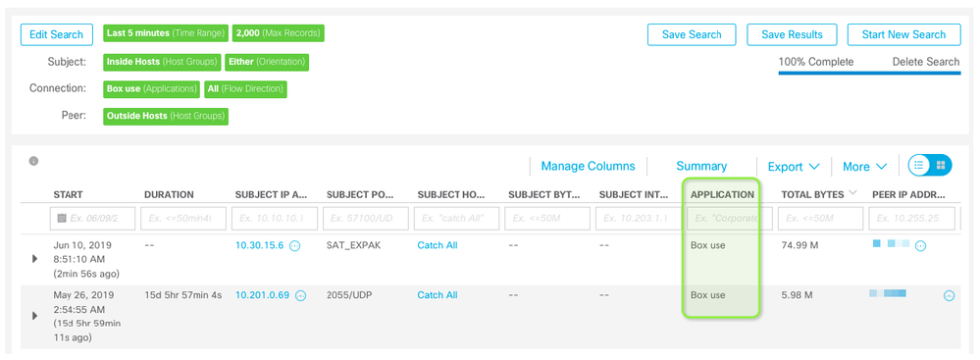Open the More dropdown menu
980x360 pixels.
tap(864, 167)
